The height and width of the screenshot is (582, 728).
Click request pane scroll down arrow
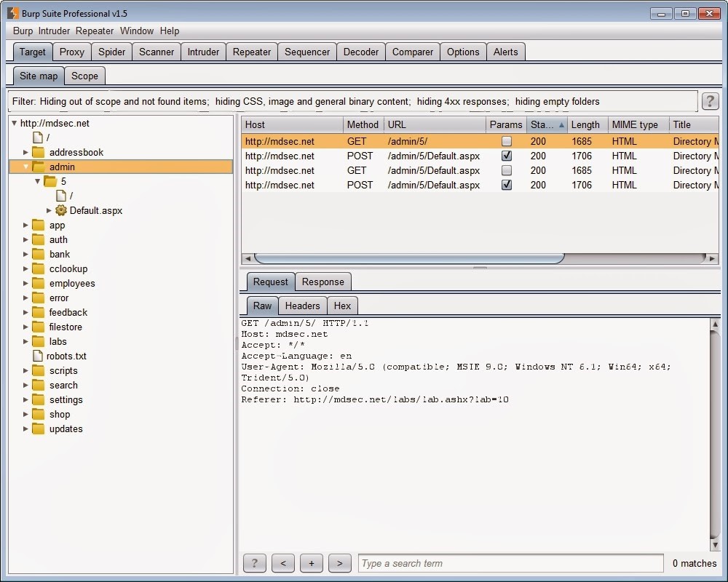[x=715, y=546]
